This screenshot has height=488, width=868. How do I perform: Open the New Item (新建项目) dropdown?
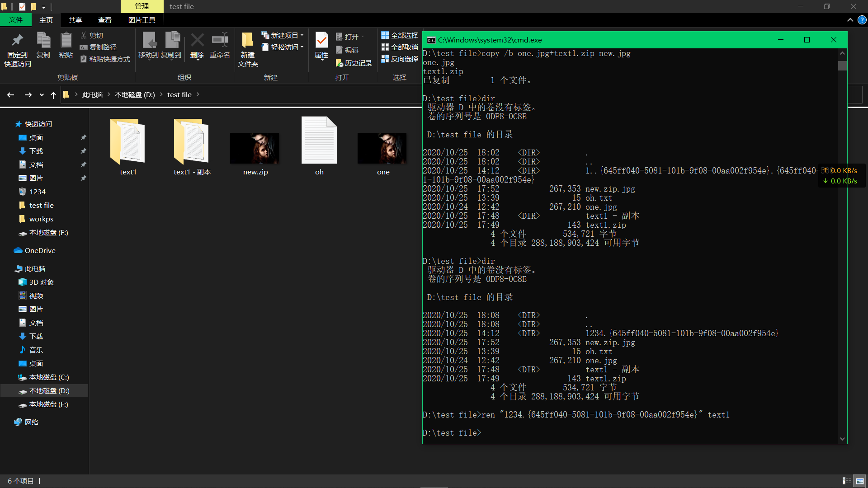click(283, 35)
